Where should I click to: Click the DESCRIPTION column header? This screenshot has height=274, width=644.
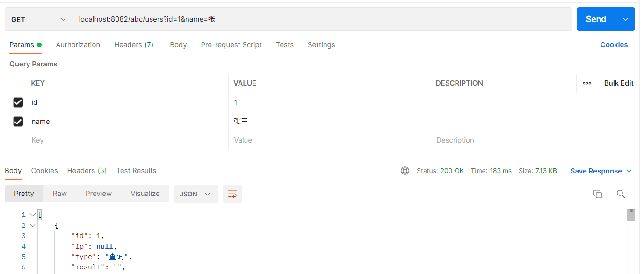[x=459, y=83]
